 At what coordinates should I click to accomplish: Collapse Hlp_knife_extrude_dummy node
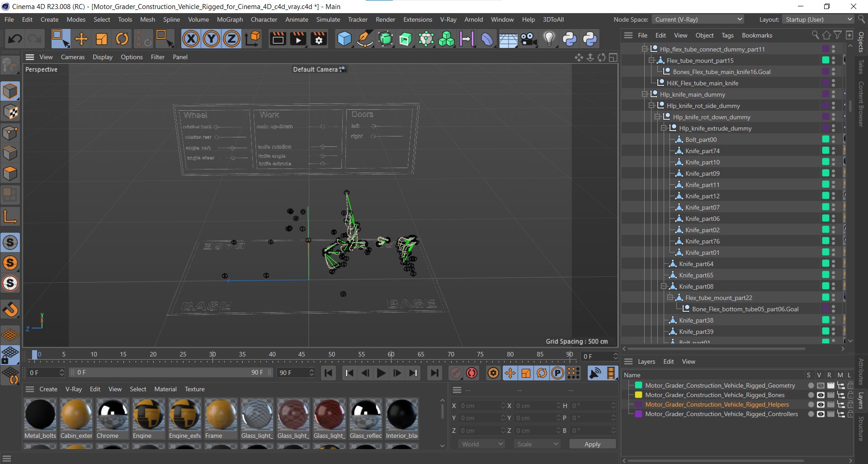click(664, 128)
